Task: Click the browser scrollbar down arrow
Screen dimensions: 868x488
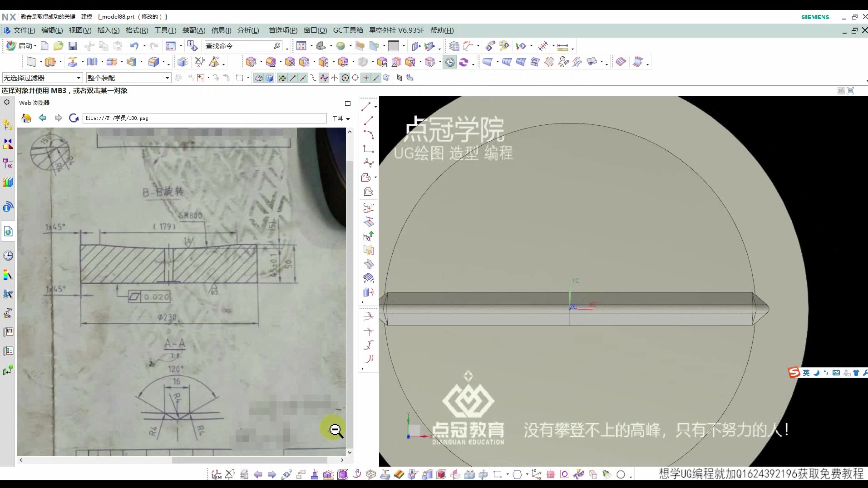Action: (x=350, y=452)
